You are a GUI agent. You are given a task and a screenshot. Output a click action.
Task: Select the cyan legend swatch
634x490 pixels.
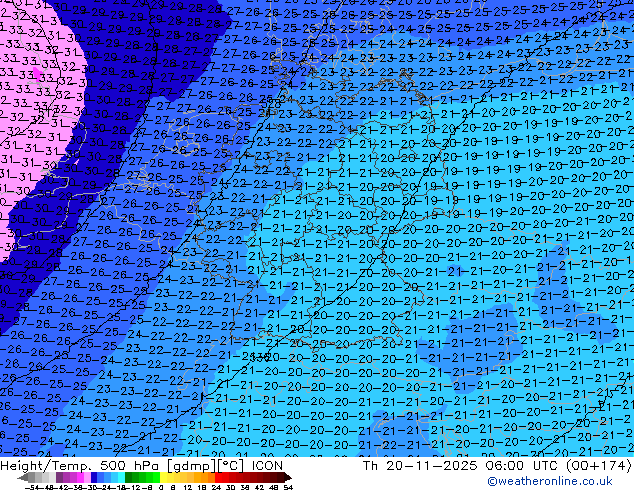(x=121, y=477)
